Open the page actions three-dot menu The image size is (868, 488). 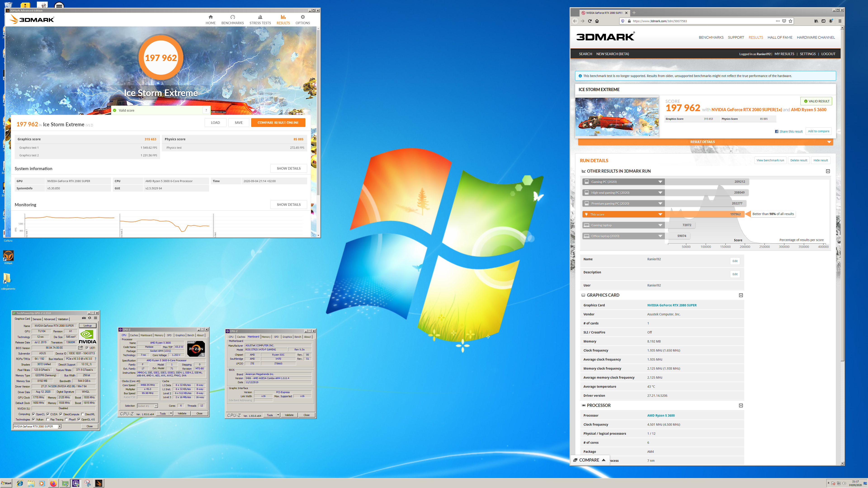778,21
